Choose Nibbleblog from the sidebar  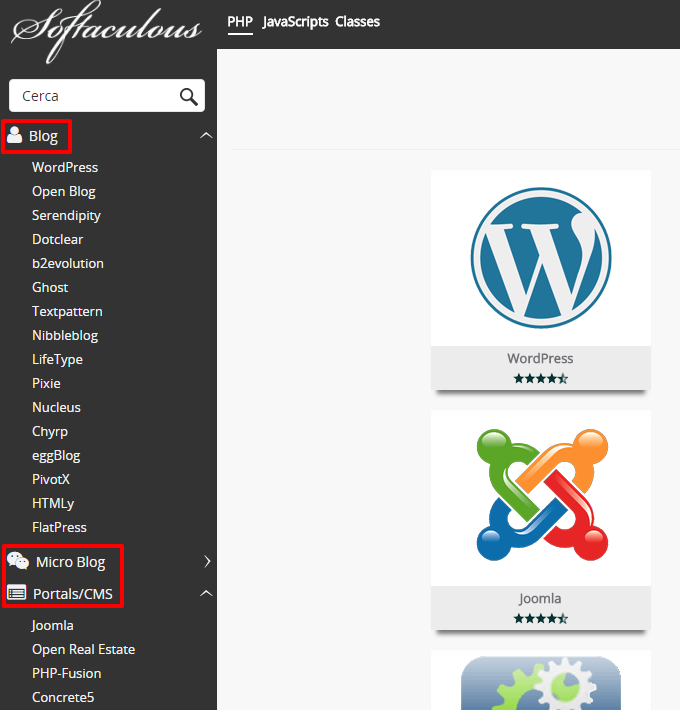pyautogui.click(x=65, y=336)
